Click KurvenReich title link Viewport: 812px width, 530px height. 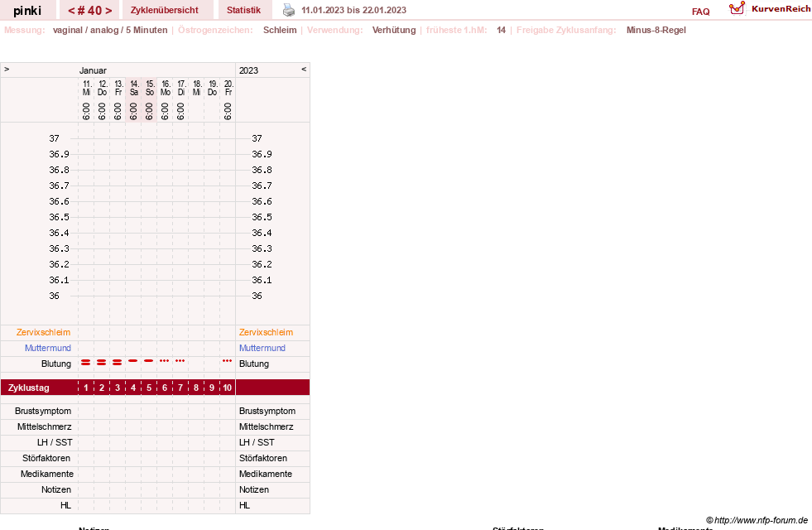(x=781, y=9)
